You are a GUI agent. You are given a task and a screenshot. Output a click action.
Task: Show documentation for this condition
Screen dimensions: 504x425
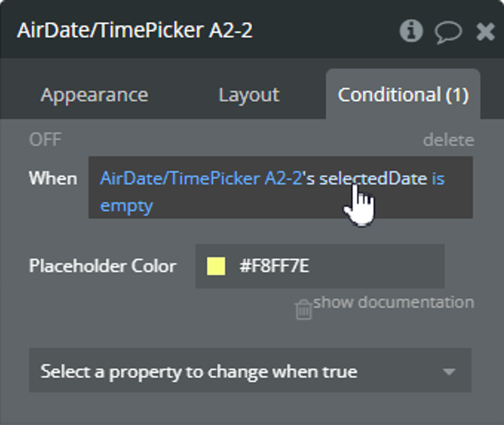tap(394, 302)
